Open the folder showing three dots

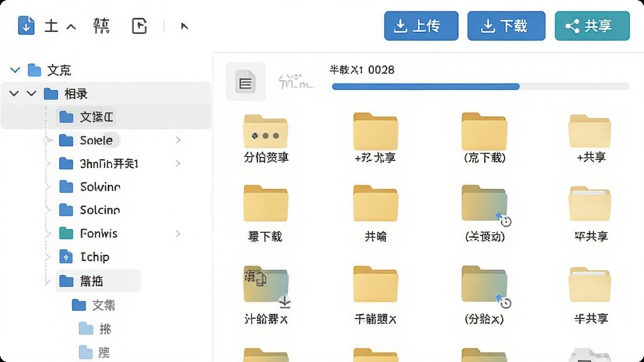(x=265, y=131)
